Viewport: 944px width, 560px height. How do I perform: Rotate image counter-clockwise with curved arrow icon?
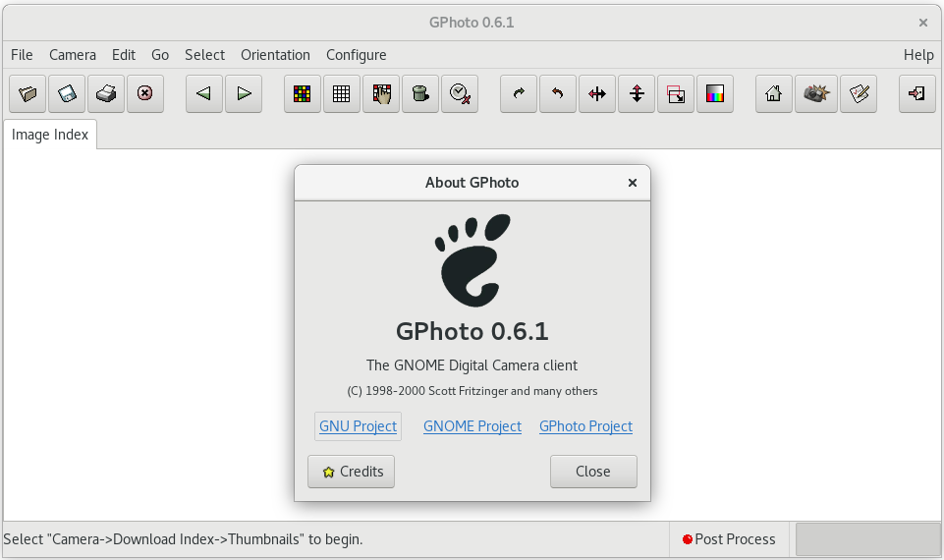[x=558, y=94]
